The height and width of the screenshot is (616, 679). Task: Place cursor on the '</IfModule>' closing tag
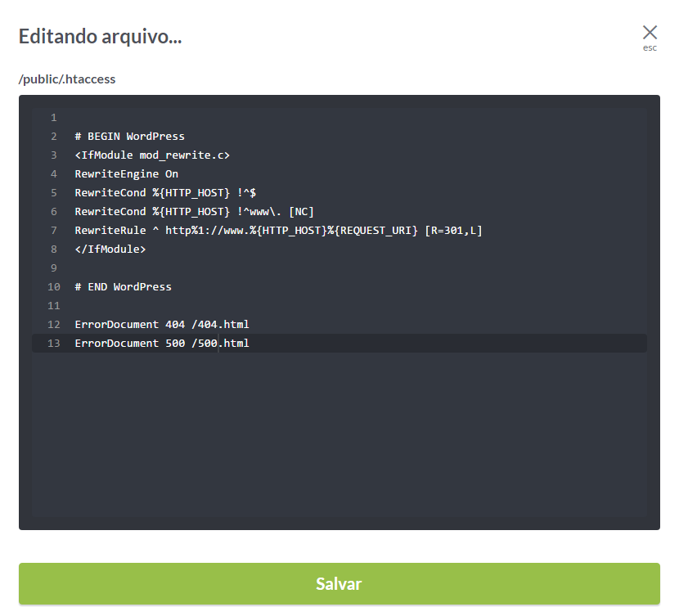click(x=110, y=250)
